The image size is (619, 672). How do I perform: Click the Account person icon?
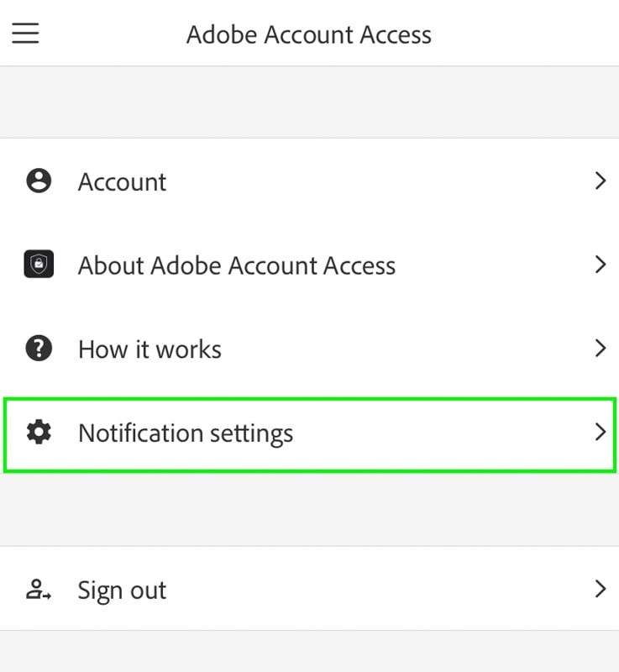point(39,181)
